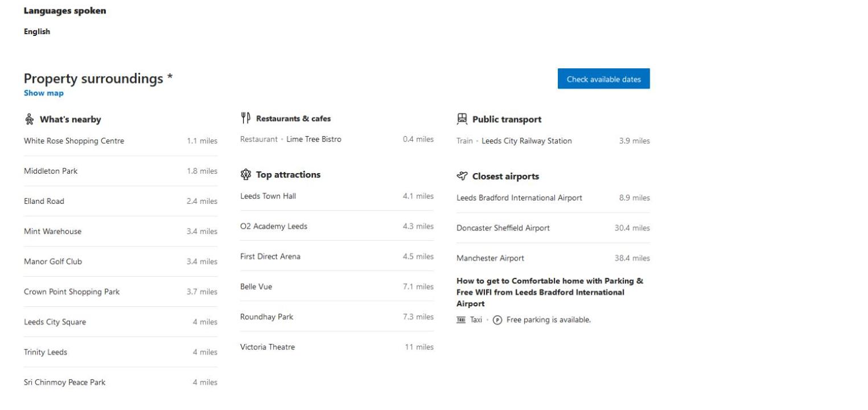868x410 pixels.
Task: Click Mint Warehouse entry
Action: (x=121, y=232)
